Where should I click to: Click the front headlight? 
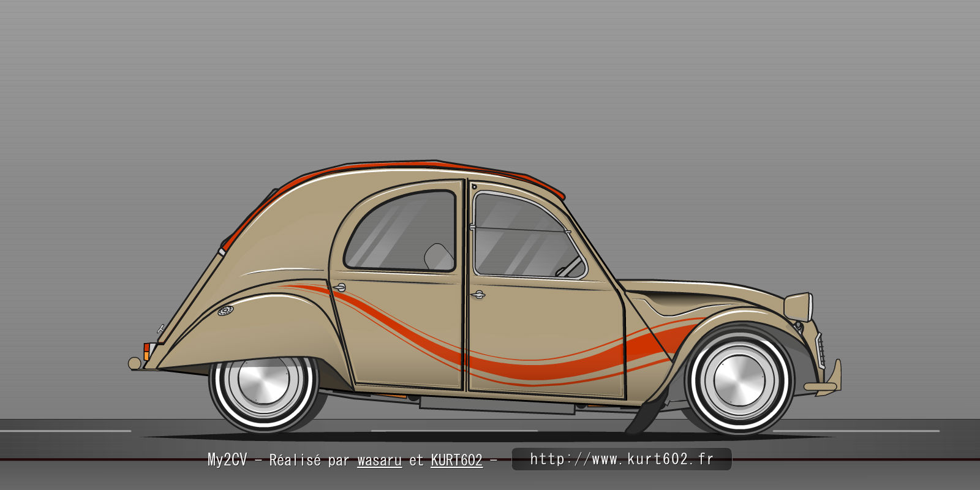(799, 306)
